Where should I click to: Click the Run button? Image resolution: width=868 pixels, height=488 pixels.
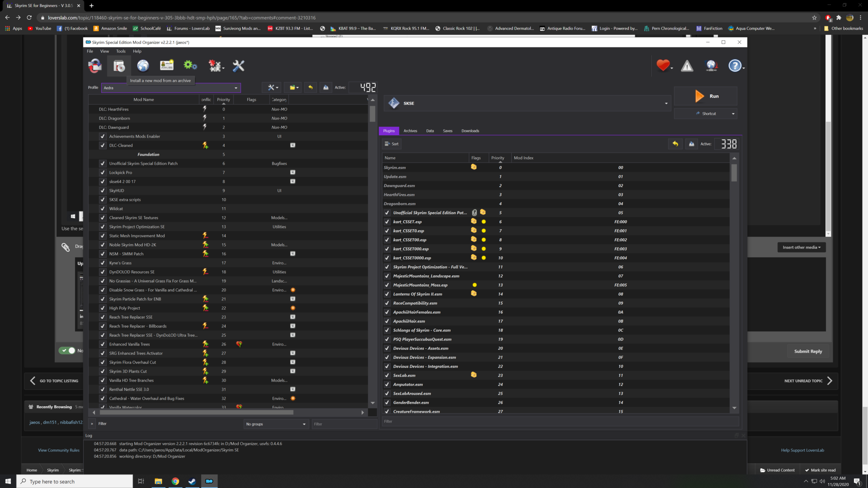[x=705, y=96]
